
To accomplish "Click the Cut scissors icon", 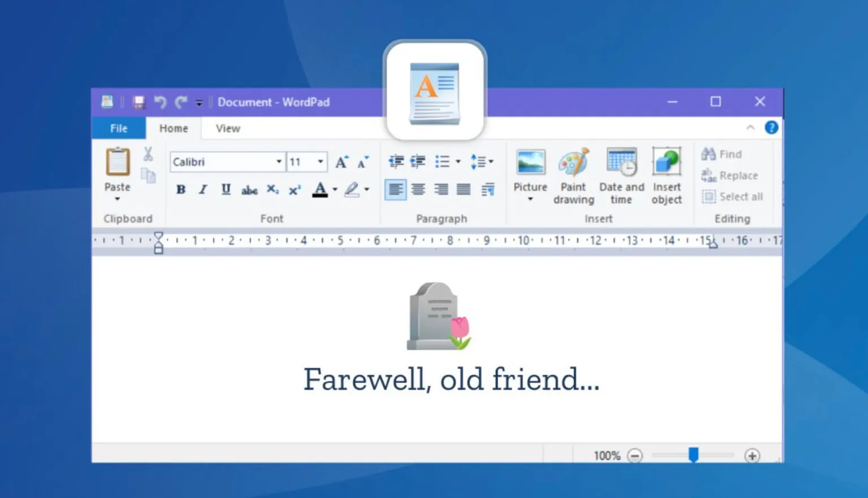I will [x=148, y=154].
